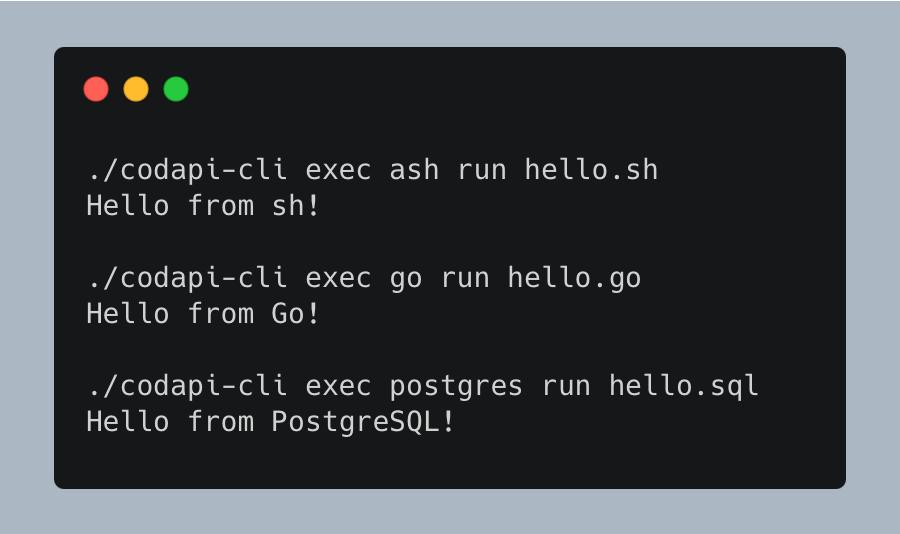The image size is (900, 534).
Task: Click the green maximize window button
Action: coord(176,89)
